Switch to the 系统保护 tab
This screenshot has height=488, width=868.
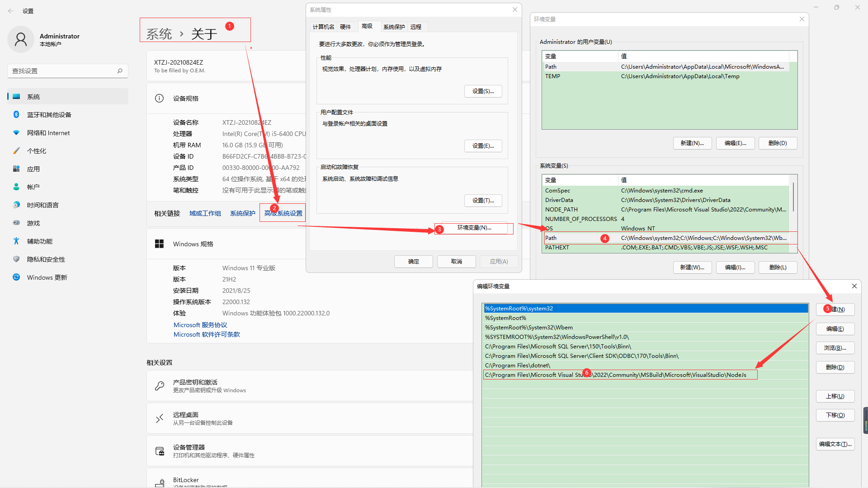(394, 27)
